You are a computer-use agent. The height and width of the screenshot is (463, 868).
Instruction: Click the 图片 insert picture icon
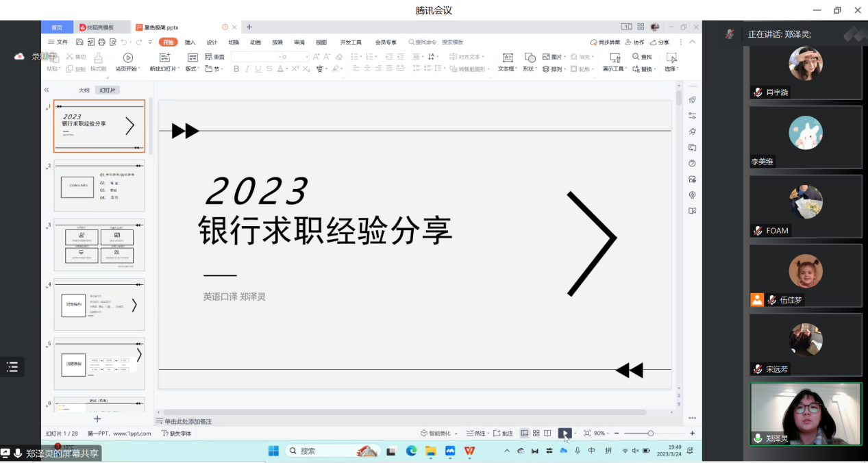click(547, 57)
